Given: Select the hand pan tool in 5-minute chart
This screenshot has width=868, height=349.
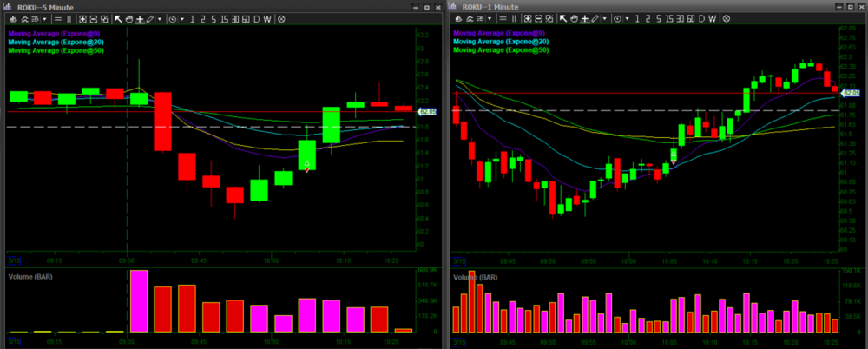Looking at the screenshot, I should [x=129, y=18].
